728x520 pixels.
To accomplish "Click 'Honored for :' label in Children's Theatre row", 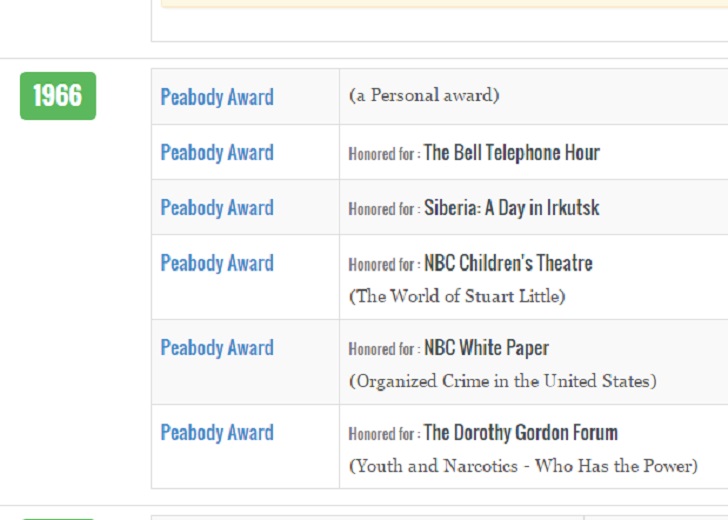I will [384, 264].
